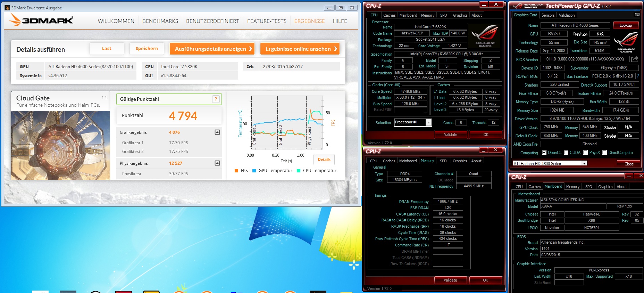
Task: Click the Last button in 3DMark
Action: (x=107, y=49)
